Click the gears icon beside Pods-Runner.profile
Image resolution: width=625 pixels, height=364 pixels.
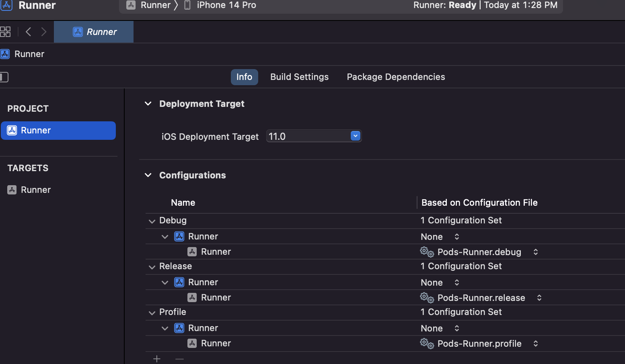(427, 344)
